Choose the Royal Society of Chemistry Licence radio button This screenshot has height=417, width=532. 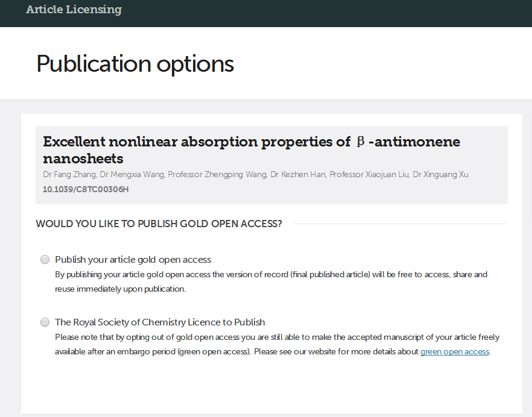[x=45, y=322]
